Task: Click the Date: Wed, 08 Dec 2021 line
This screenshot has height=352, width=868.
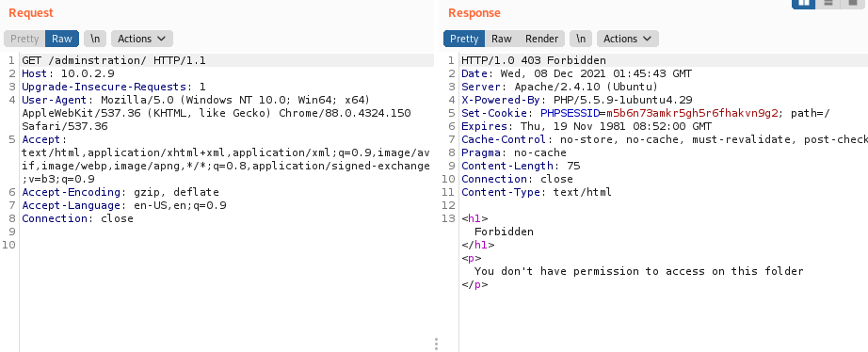Action: click(577, 73)
